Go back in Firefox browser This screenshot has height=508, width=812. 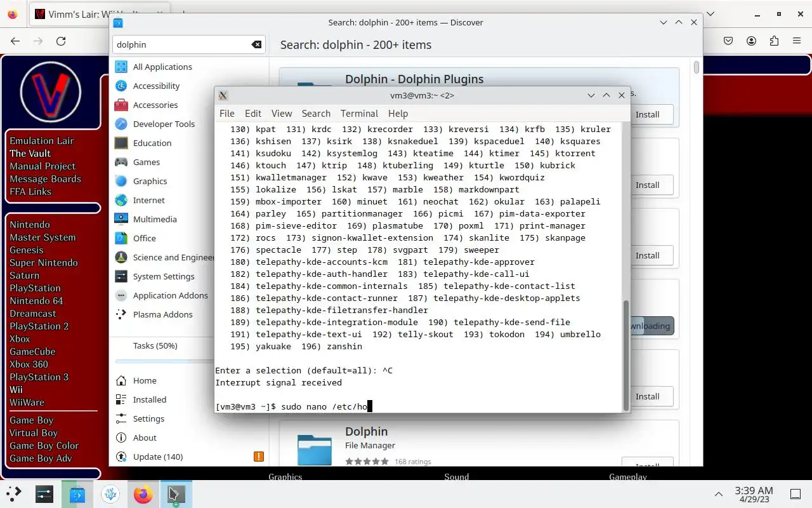tap(15, 41)
